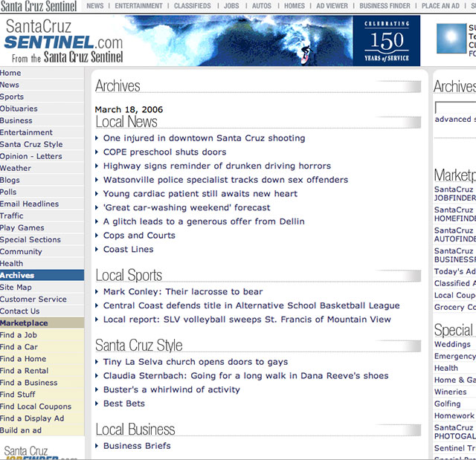Open the Cops and Courts article

(139, 236)
